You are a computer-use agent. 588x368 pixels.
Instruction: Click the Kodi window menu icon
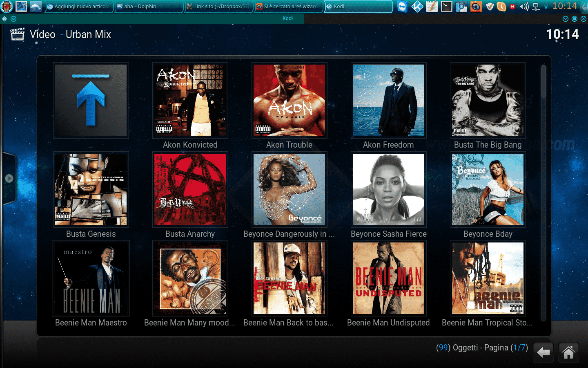(4, 19)
